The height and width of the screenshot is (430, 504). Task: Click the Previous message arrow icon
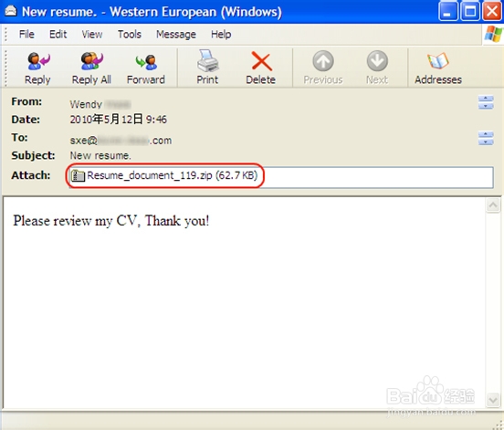pos(323,60)
